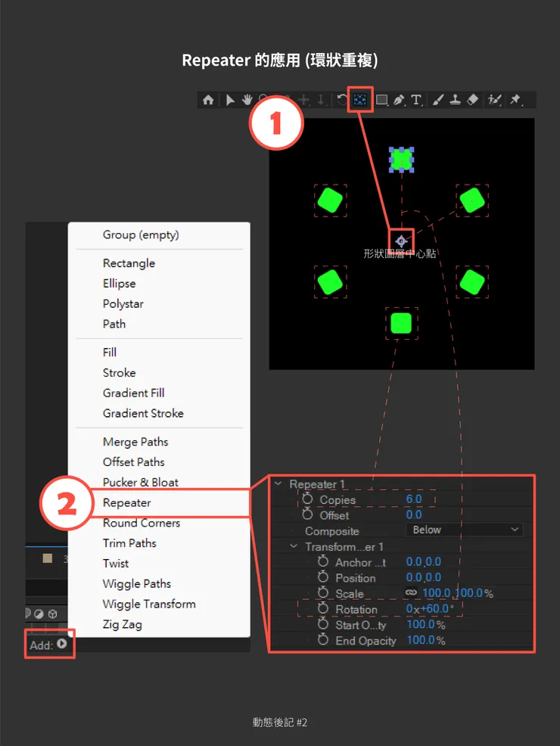Image resolution: width=560 pixels, height=746 pixels.
Task: Select the dimmed Pan camera tool
Action: click(303, 100)
